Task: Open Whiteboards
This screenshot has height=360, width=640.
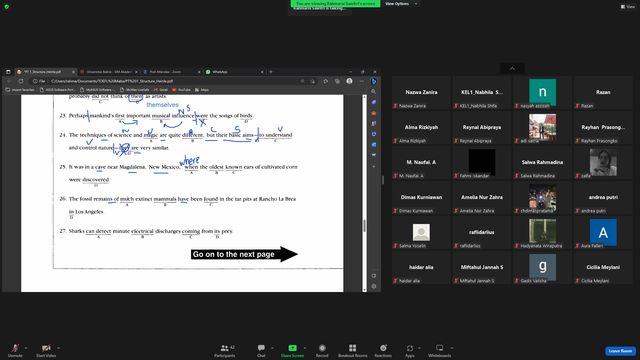Action: [x=440, y=350]
